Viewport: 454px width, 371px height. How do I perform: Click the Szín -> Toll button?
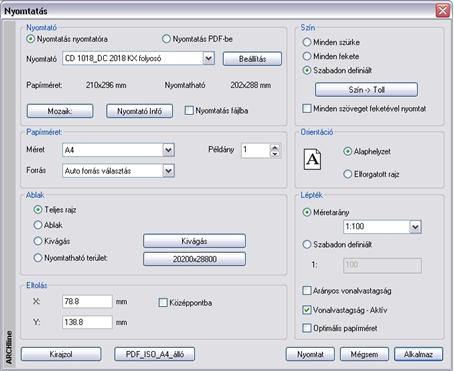pos(366,90)
